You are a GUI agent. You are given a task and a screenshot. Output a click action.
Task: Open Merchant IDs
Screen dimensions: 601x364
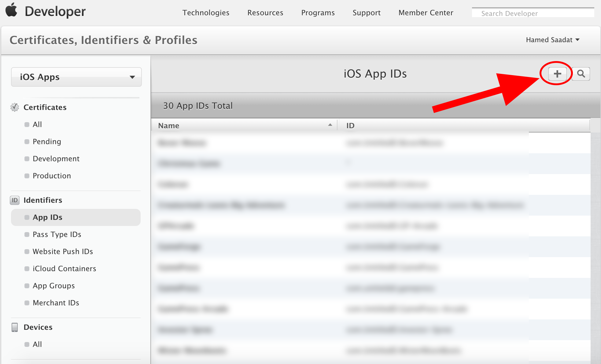(x=56, y=303)
